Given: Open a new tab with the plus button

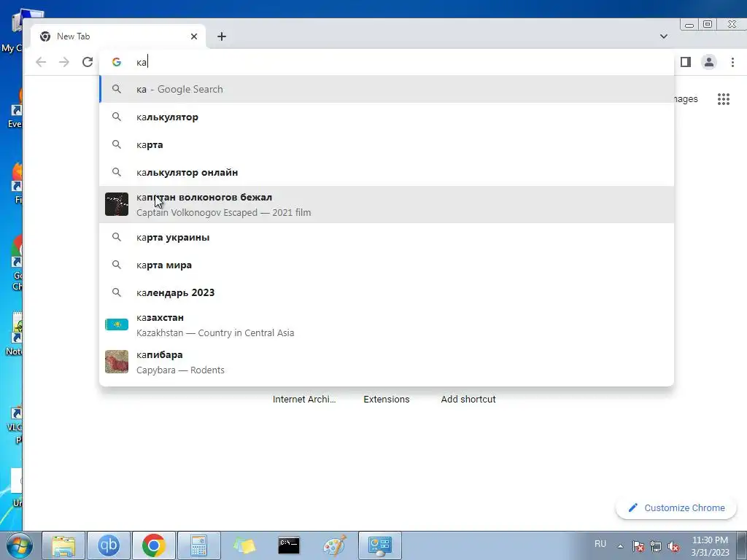Looking at the screenshot, I should click(222, 36).
